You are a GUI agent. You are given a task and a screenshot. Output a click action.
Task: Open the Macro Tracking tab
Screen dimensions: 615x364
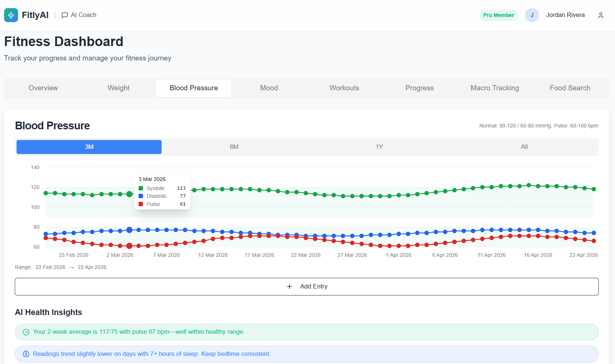[495, 88]
